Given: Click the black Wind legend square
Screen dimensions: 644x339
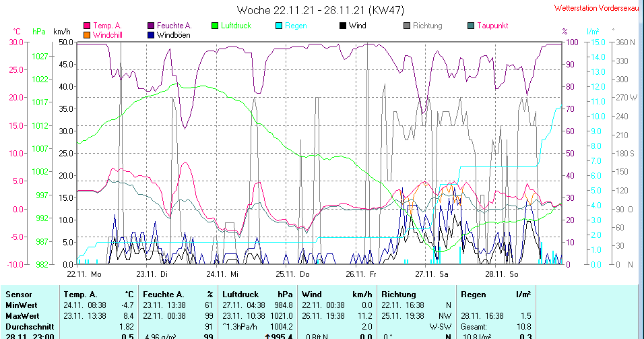Looking at the screenshot, I should [x=343, y=26].
